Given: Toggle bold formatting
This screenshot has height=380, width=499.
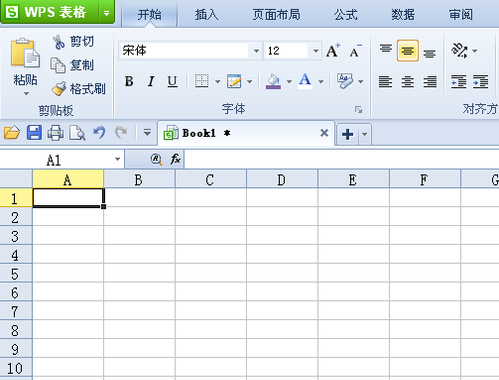Looking at the screenshot, I should pyautogui.click(x=129, y=81).
